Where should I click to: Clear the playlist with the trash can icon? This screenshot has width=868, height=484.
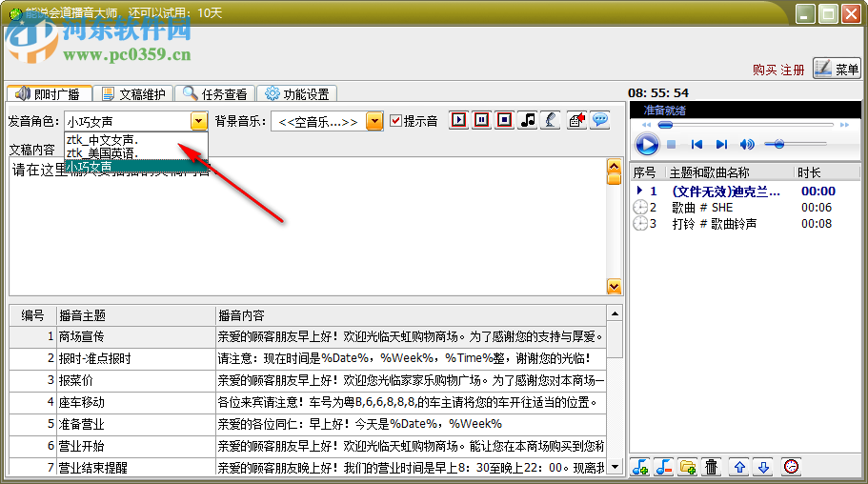tap(712, 467)
